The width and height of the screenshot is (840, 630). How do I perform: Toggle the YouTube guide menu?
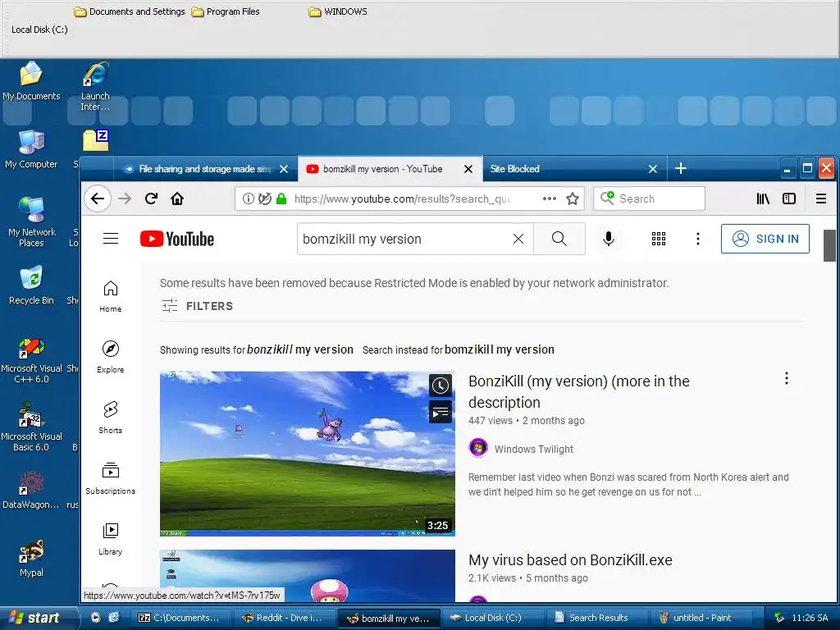[111, 239]
